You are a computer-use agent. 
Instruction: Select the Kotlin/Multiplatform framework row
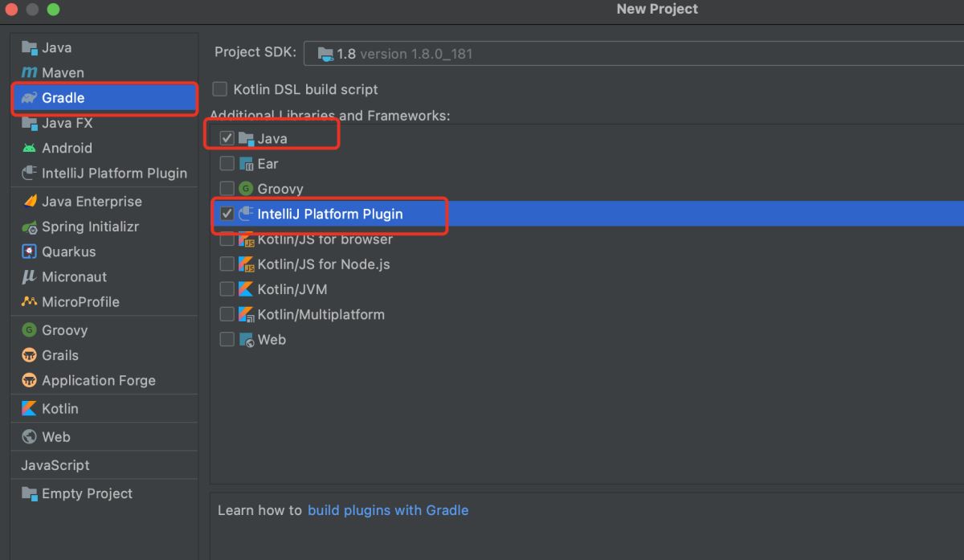pyautogui.click(x=321, y=314)
